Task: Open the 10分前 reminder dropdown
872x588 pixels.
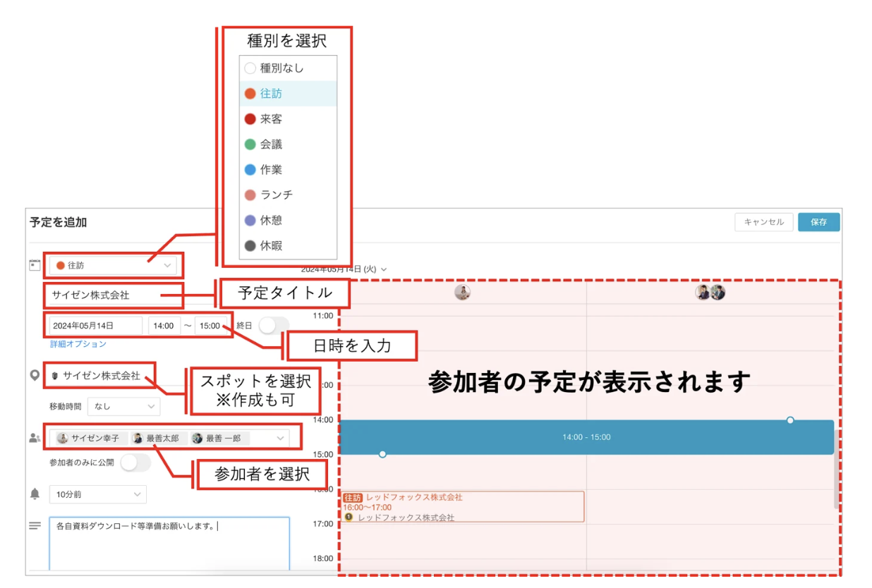Action: click(x=97, y=494)
